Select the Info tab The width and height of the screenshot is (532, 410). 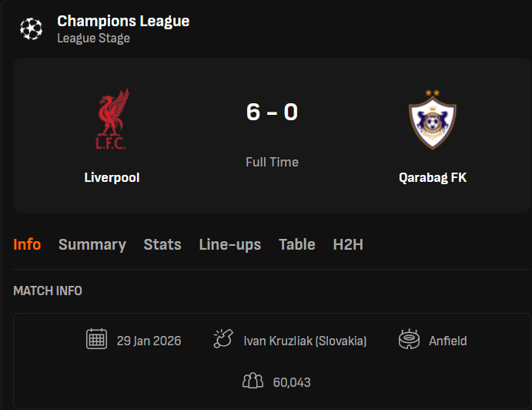pos(27,244)
